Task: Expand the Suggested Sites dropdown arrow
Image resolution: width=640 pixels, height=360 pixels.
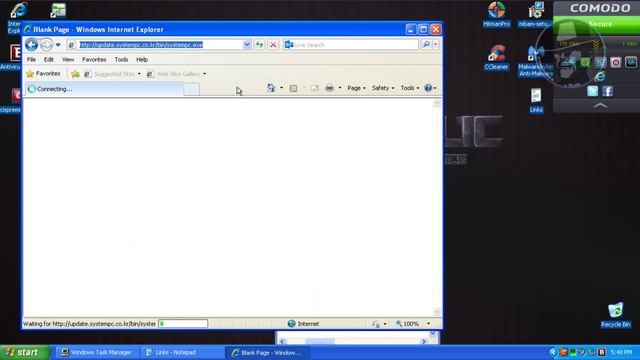Action: pos(139,74)
